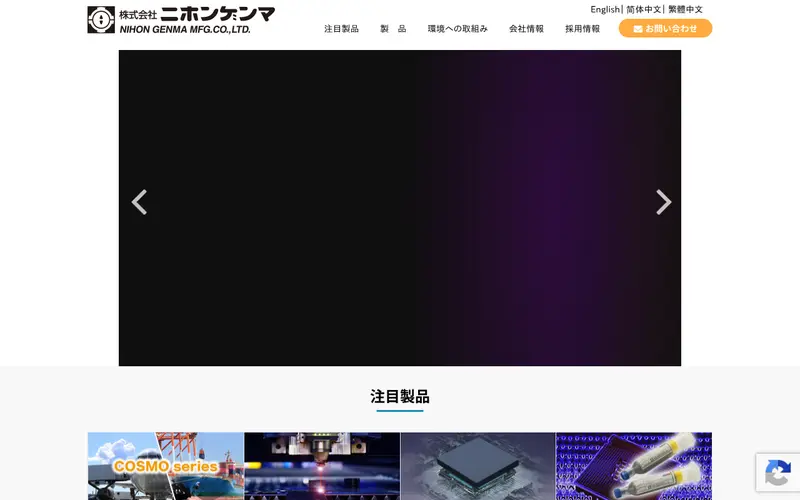Click the main hero slider image
800x500 pixels.
(x=400, y=208)
